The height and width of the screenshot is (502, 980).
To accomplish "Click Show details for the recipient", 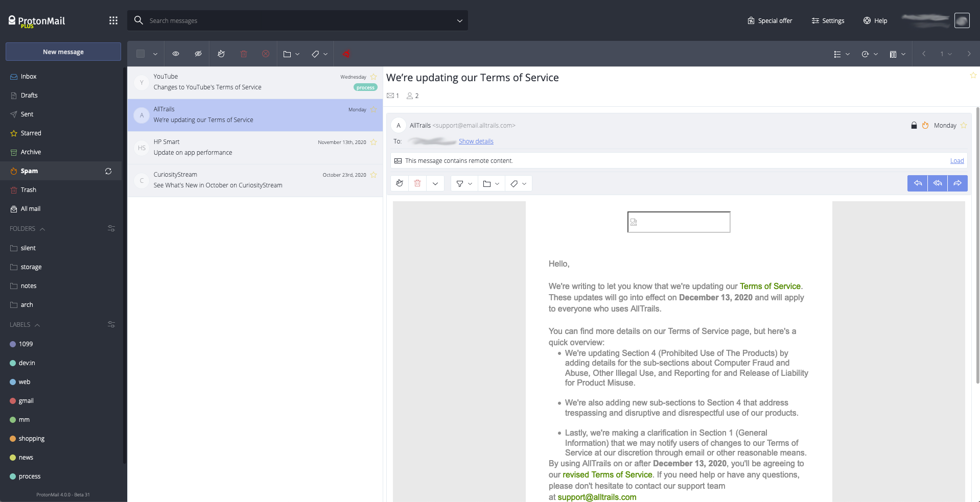I will coord(476,141).
